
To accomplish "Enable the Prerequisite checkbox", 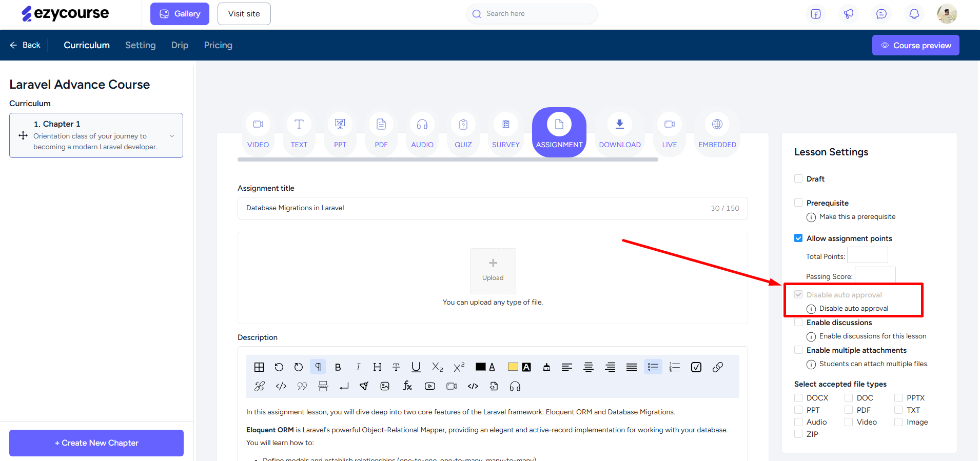I will [798, 203].
